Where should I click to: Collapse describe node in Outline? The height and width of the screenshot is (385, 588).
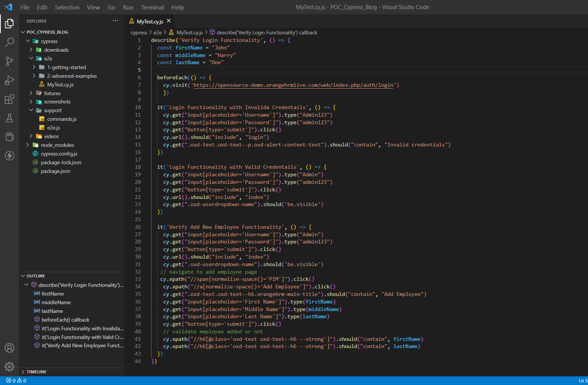(26, 285)
